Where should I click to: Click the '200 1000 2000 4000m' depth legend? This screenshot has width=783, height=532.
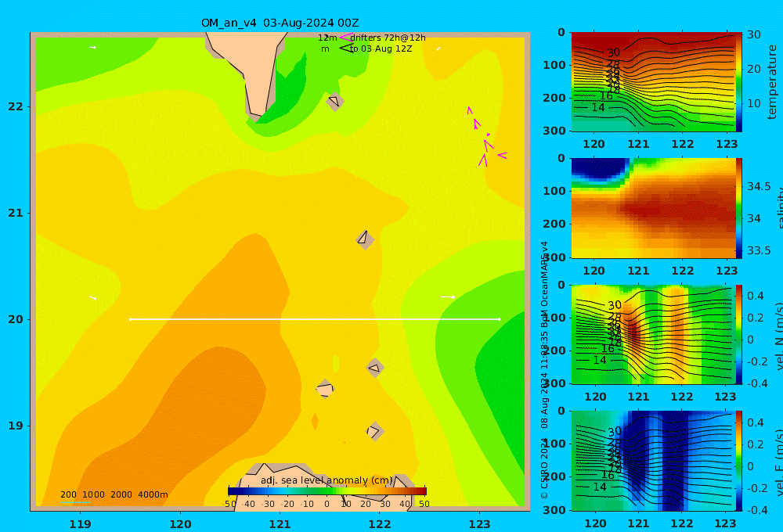pyautogui.click(x=114, y=494)
